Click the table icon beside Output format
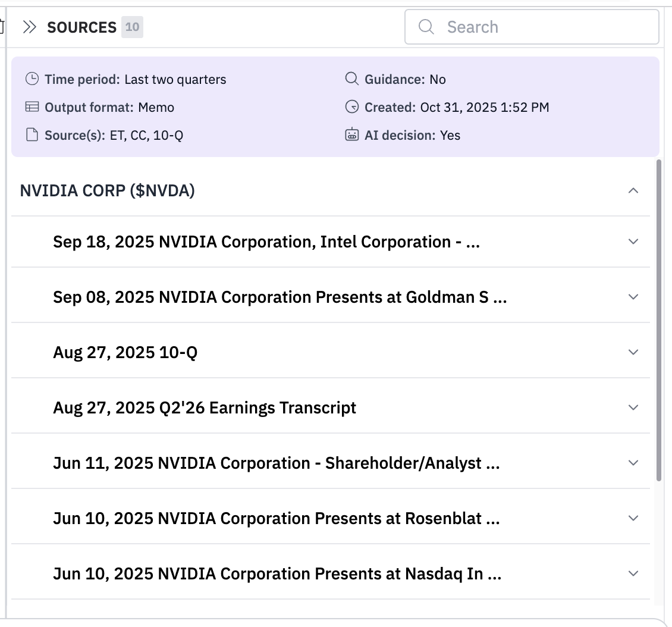This screenshot has width=672, height=627. coord(32,107)
